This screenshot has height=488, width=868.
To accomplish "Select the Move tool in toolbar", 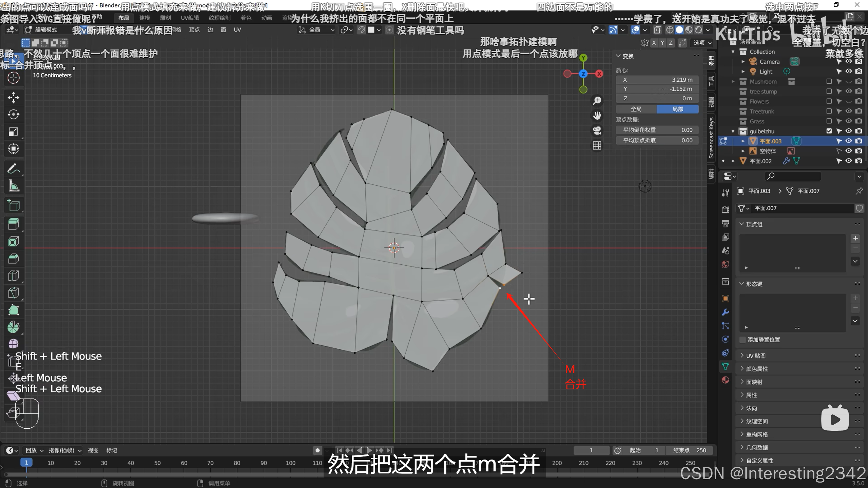I will (x=14, y=98).
